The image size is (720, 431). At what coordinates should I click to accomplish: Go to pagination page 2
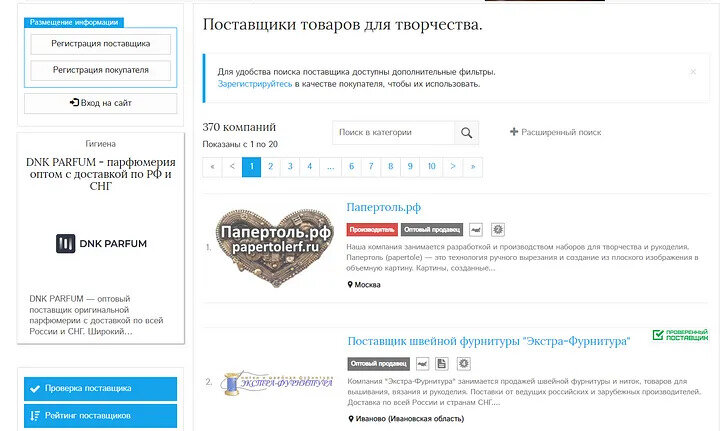(270, 167)
